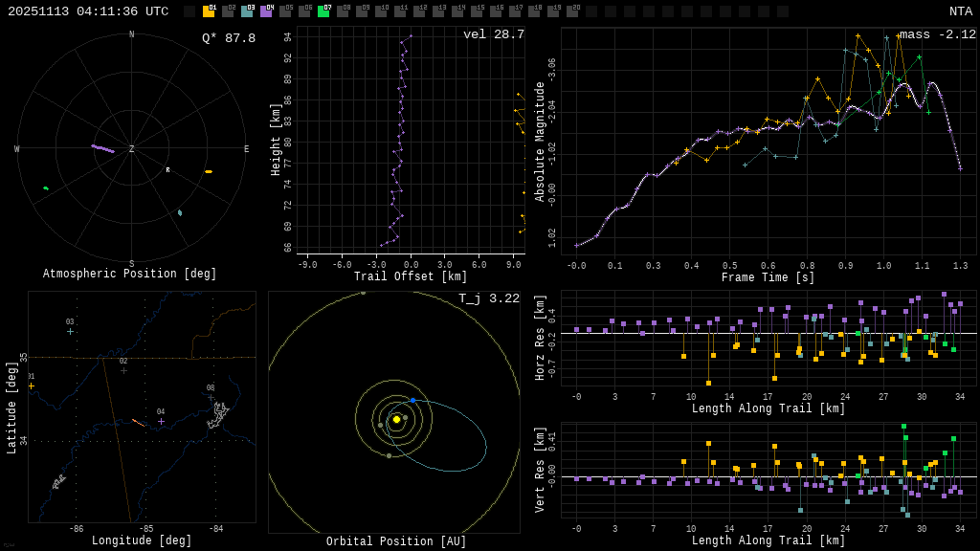This screenshot has height=551, width=980.
Task: Toggle station 01 orange square
Action: point(209,11)
